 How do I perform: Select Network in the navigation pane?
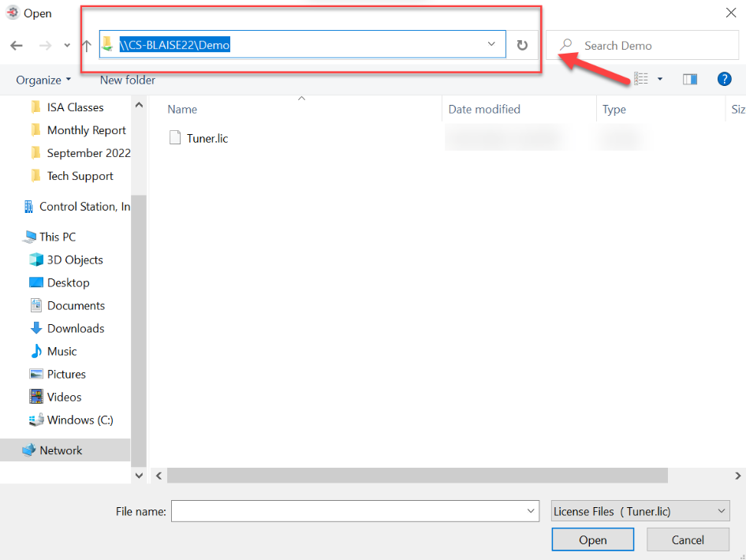click(x=65, y=450)
